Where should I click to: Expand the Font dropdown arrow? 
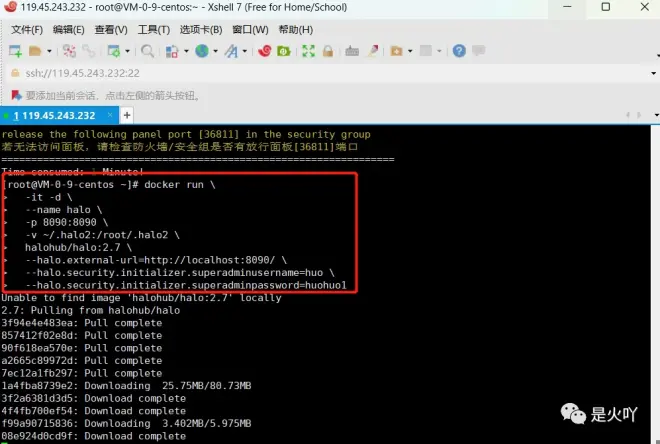(x=245, y=51)
